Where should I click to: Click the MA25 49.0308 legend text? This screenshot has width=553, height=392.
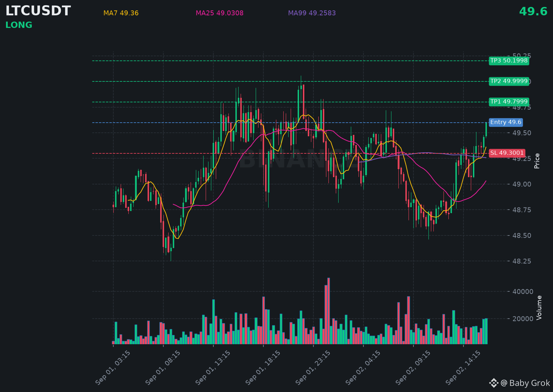click(x=220, y=13)
